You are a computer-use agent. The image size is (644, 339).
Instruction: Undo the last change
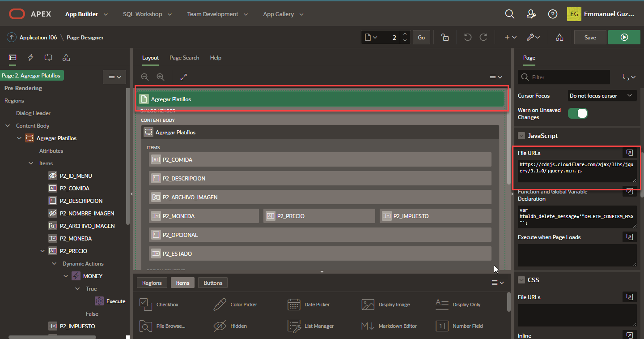(468, 38)
